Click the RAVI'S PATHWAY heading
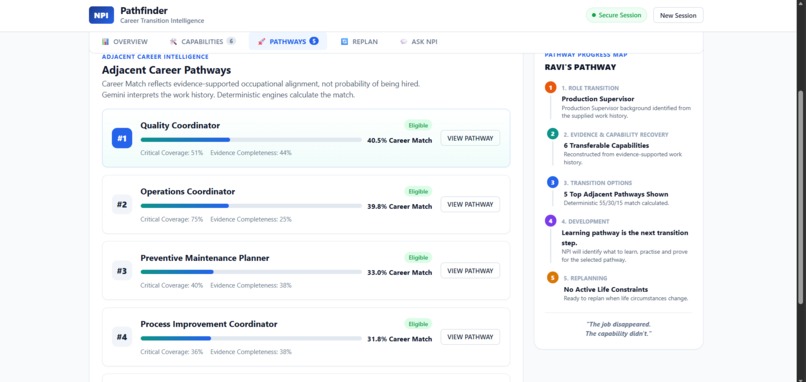The image size is (806, 382). click(x=580, y=67)
